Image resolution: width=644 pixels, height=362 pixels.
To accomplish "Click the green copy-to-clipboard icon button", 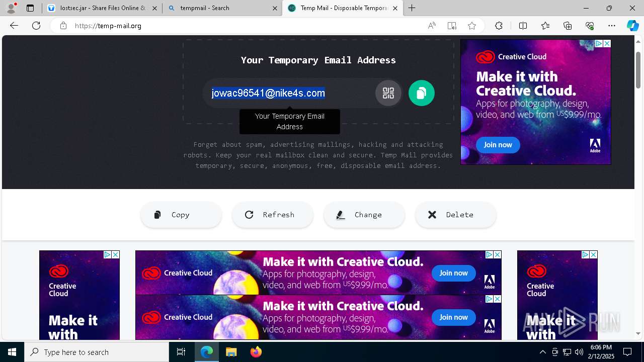I will tap(421, 93).
